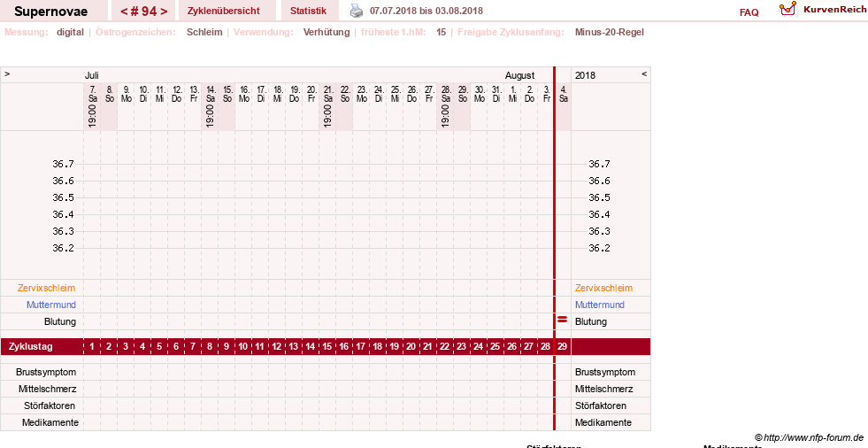This screenshot has width=868, height=448.
Task: Open the FAQ link
Action: point(749,12)
